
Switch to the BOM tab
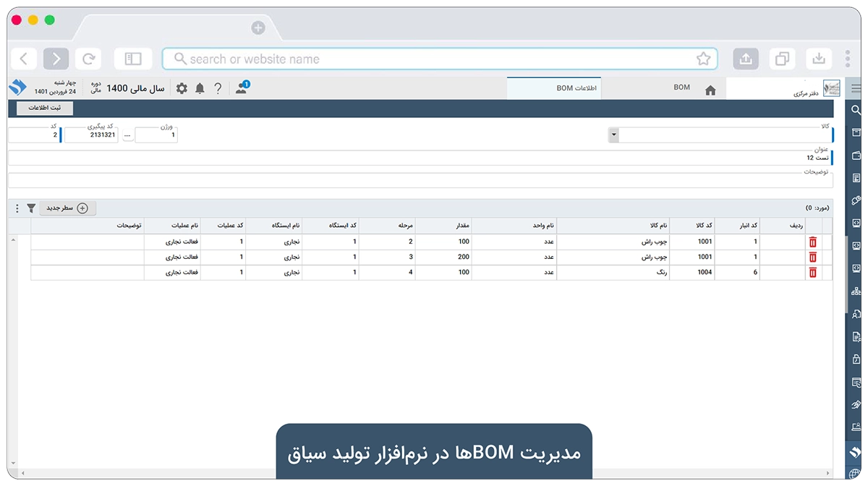click(x=681, y=88)
